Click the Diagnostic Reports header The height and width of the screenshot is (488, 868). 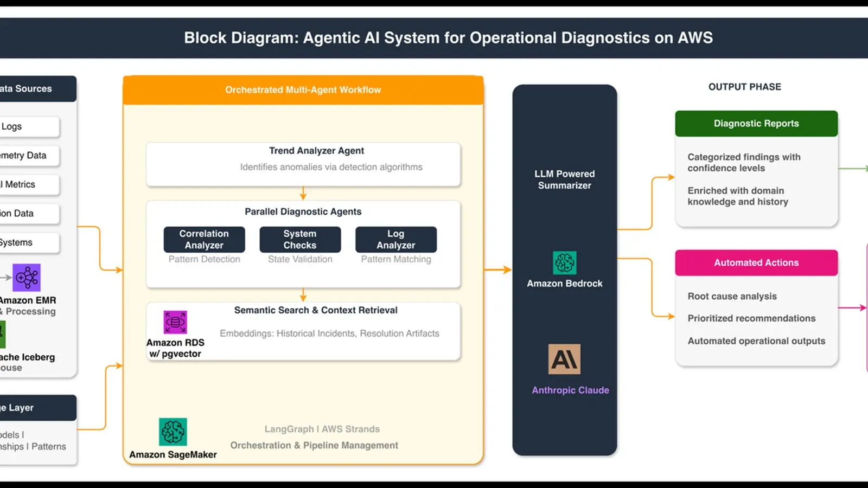pyautogui.click(x=756, y=124)
